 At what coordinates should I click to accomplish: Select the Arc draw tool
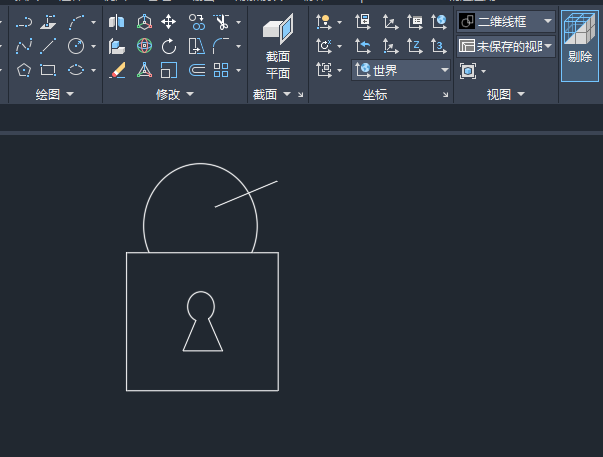(x=76, y=22)
